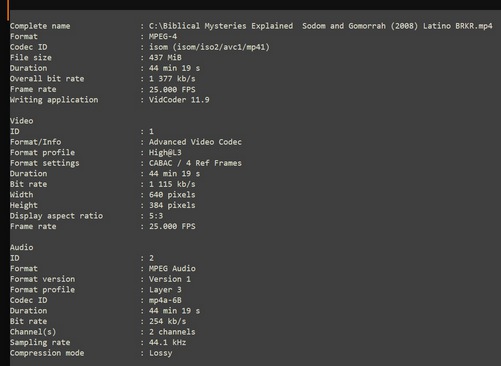Click the 'Format/Info' label
The width and height of the screenshot is (501, 366).
[35, 142]
